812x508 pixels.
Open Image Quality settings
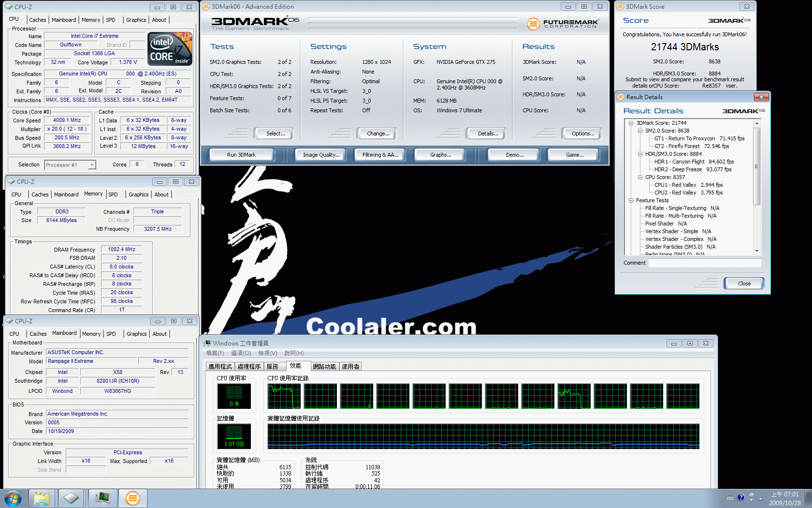[321, 155]
